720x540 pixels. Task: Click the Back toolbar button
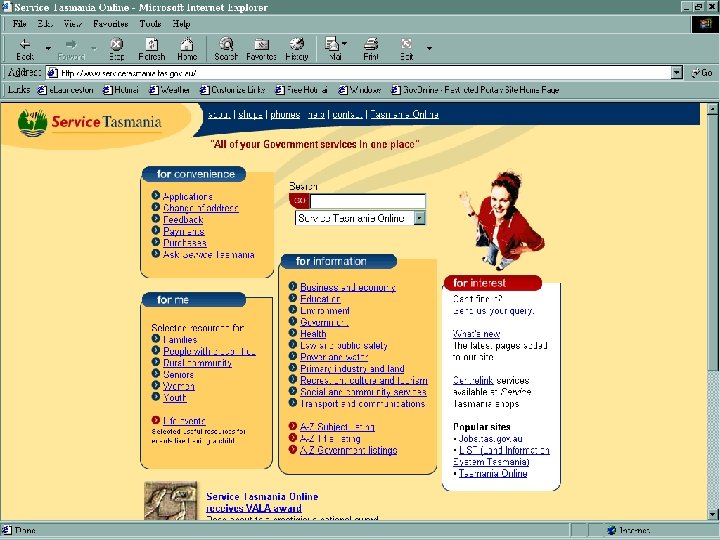(25, 49)
